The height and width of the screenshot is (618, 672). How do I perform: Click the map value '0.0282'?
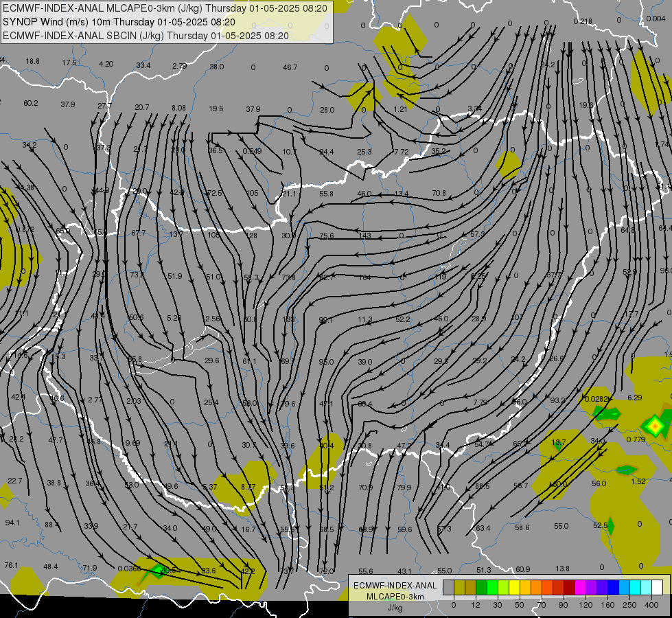tap(596, 399)
